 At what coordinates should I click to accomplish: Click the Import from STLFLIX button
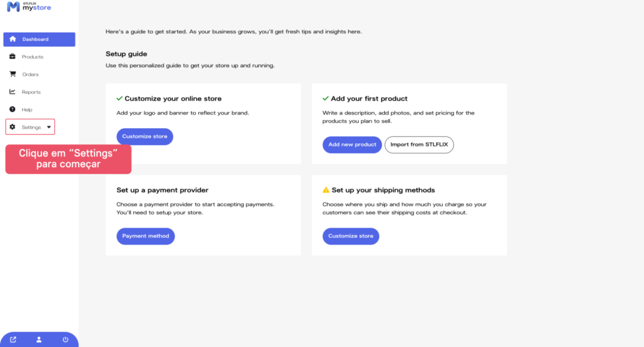tap(419, 145)
